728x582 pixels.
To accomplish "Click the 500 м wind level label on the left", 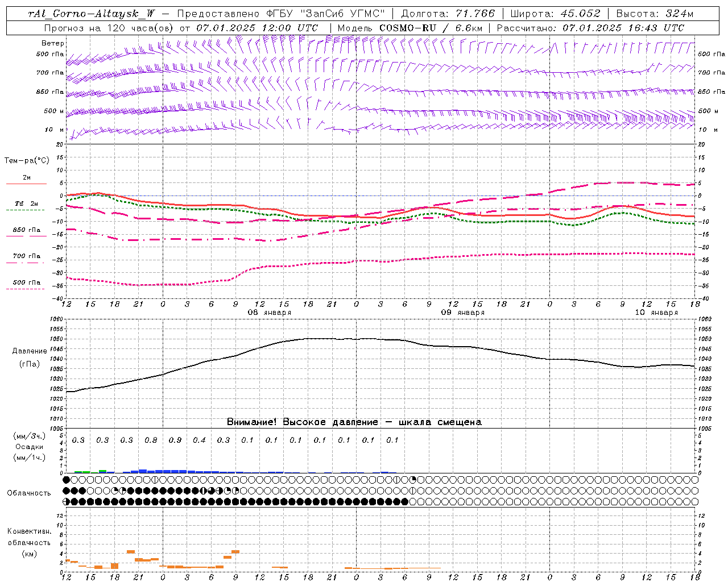I will pos(54,111).
